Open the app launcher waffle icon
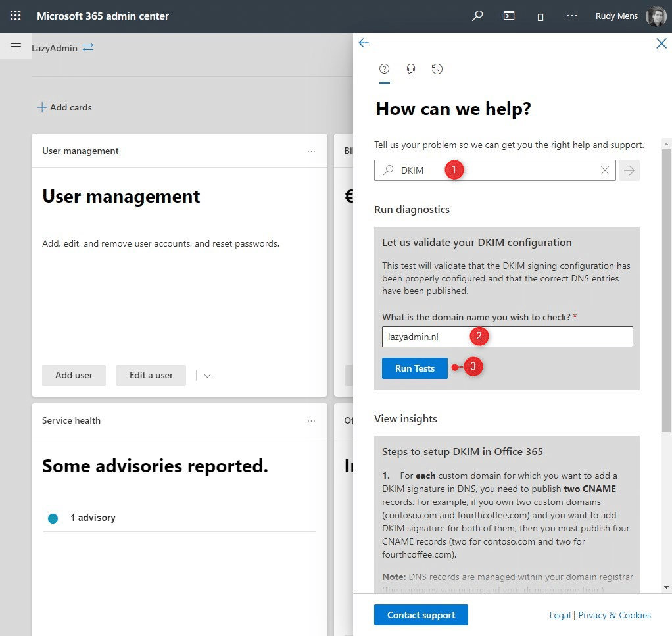This screenshot has height=636, width=672. pyautogui.click(x=15, y=16)
